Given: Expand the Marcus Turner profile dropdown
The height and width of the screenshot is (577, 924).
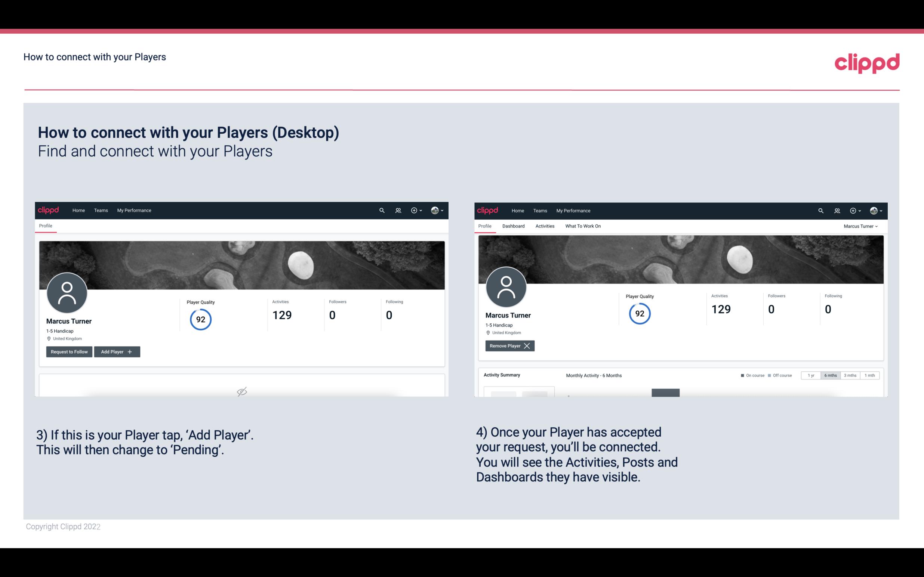Looking at the screenshot, I should [x=861, y=226].
